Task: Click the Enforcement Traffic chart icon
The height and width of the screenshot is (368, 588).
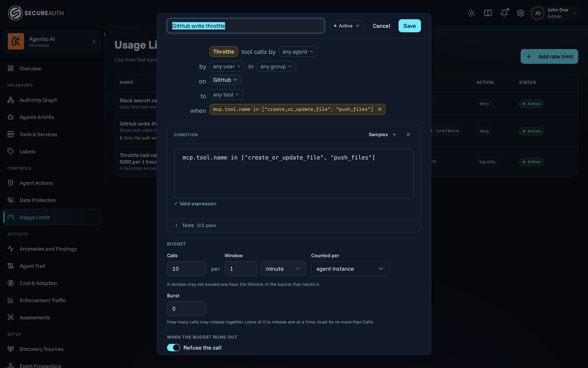Action: [x=11, y=300]
